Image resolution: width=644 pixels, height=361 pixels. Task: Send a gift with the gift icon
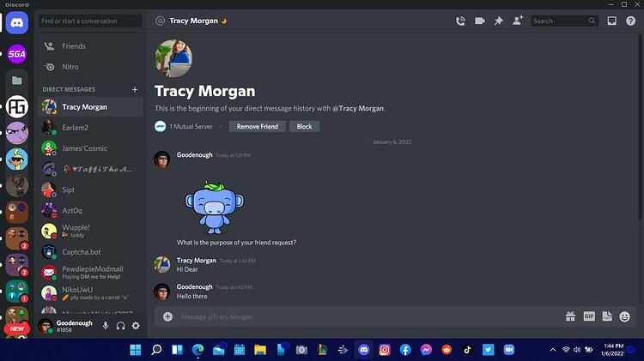point(570,316)
